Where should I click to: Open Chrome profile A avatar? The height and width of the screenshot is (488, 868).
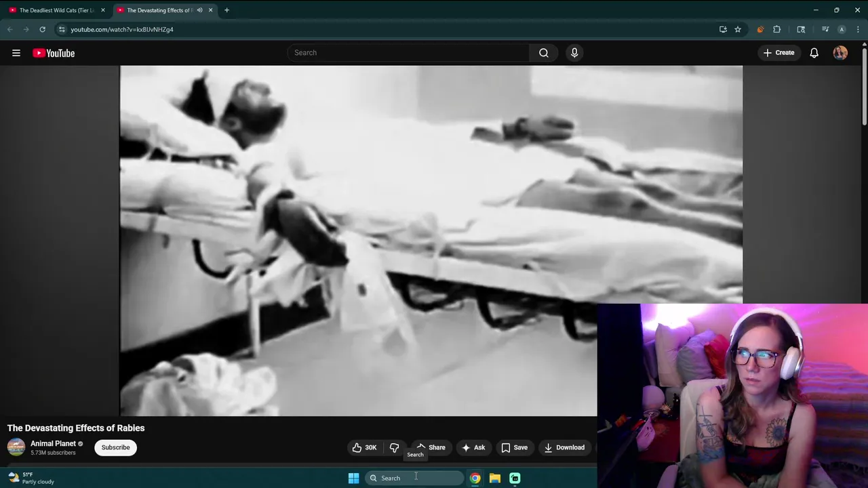click(842, 29)
